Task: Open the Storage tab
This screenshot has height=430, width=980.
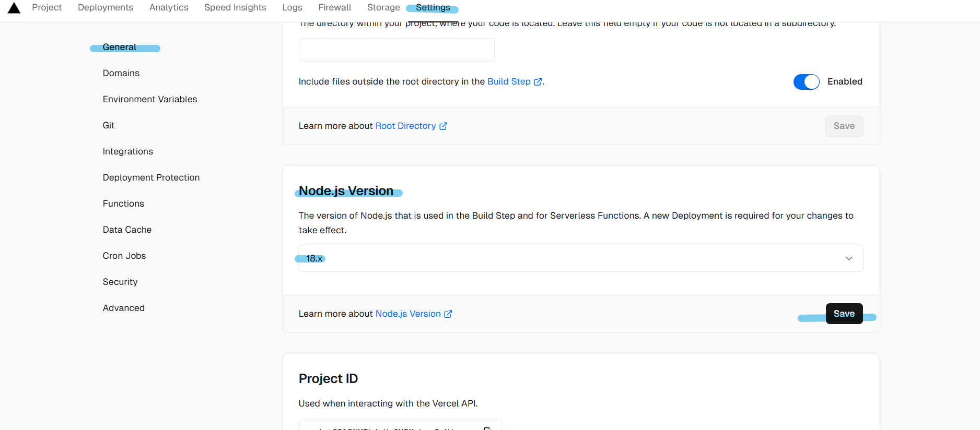Action: [383, 8]
